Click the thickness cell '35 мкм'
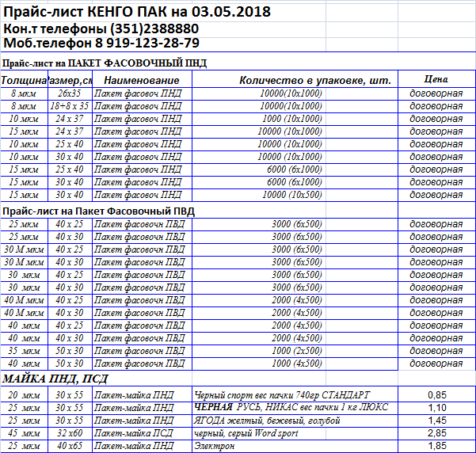476x453 pixels. tap(24, 351)
